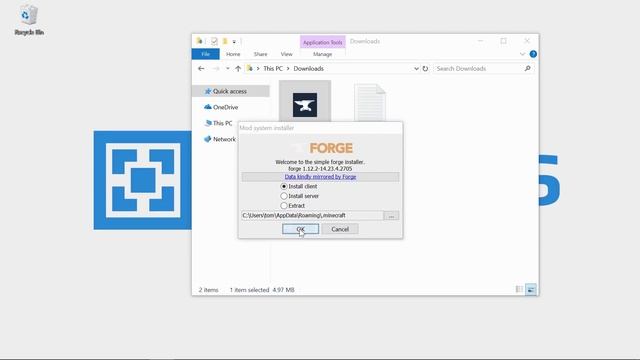Image resolution: width=640 pixels, height=360 pixels.
Task: Refresh the Downloads folder
Action: pos(425,69)
